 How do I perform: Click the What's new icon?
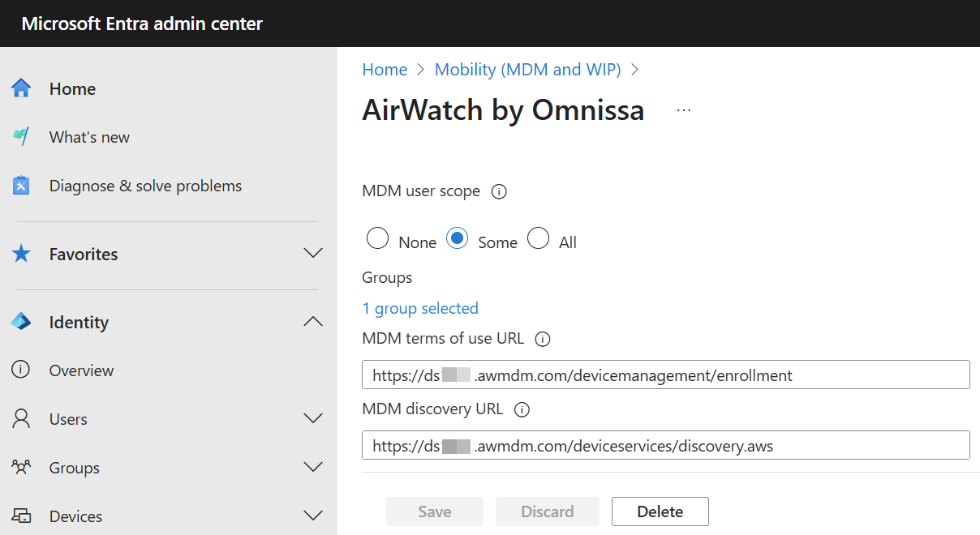21,137
